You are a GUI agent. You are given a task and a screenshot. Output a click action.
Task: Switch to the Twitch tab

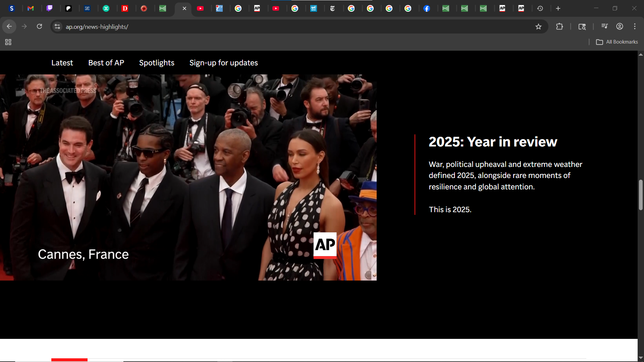click(49, 8)
